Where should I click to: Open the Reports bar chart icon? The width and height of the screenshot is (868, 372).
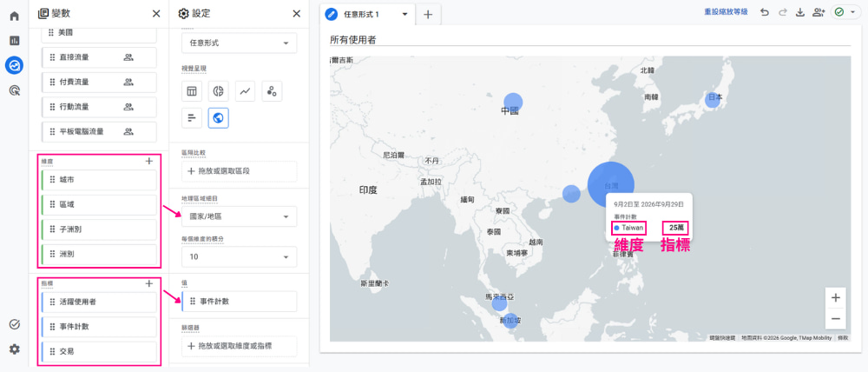[15, 41]
